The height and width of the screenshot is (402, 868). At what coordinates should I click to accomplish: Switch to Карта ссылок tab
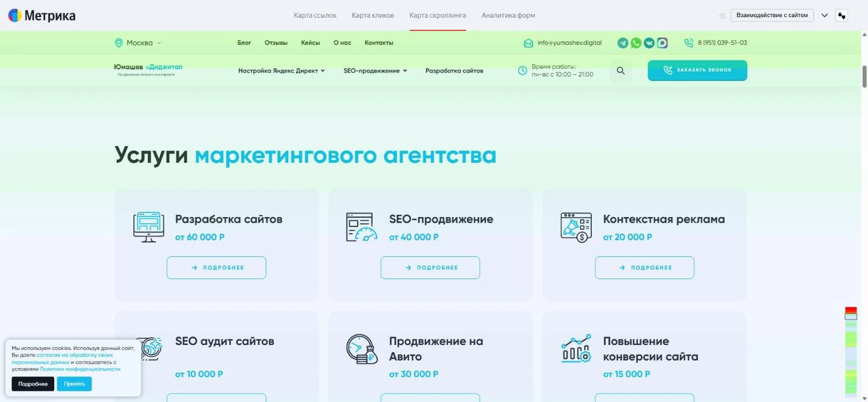(315, 16)
